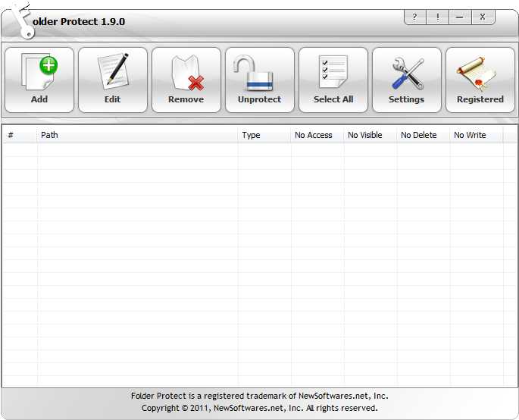Open Edit for the protected item

113,80
